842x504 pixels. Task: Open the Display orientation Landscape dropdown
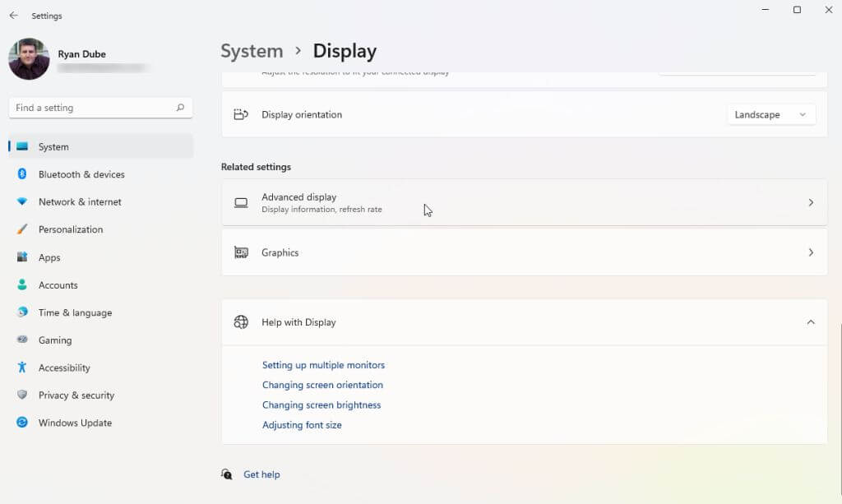(770, 115)
